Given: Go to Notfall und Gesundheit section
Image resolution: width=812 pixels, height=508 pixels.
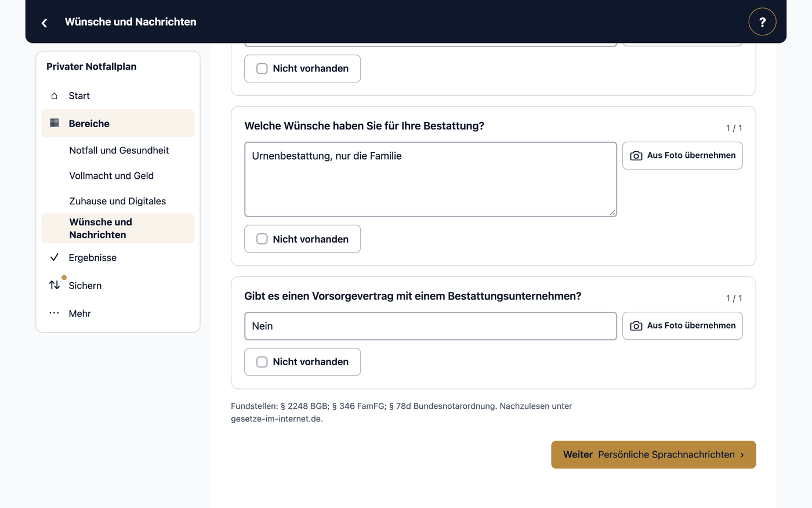Looking at the screenshot, I should tap(118, 150).
